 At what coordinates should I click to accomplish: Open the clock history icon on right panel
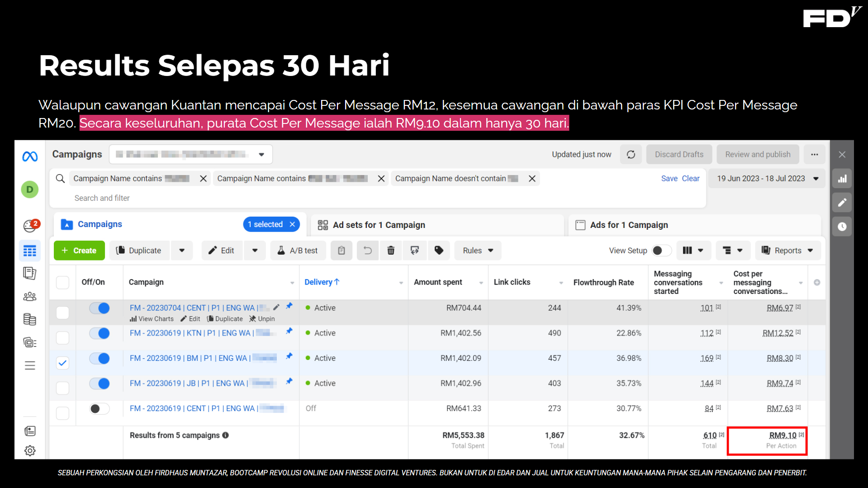842,227
